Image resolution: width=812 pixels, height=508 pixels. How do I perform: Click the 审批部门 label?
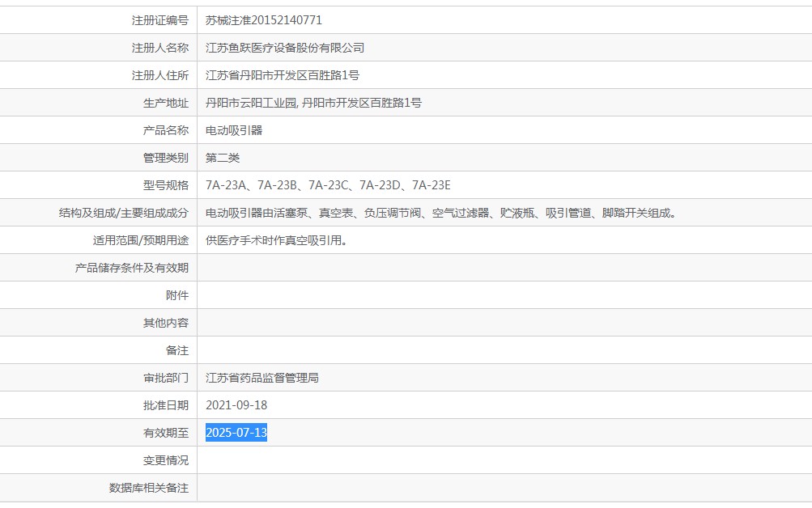coord(166,378)
